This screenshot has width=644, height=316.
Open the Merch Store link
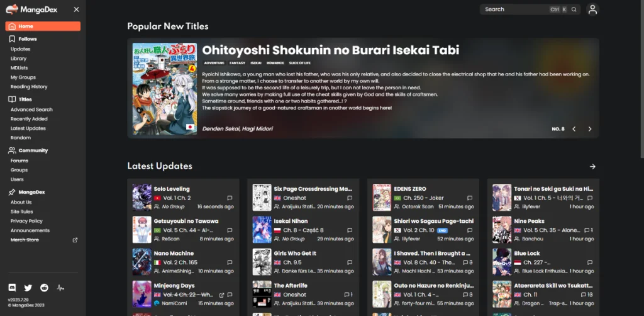click(25, 240)
